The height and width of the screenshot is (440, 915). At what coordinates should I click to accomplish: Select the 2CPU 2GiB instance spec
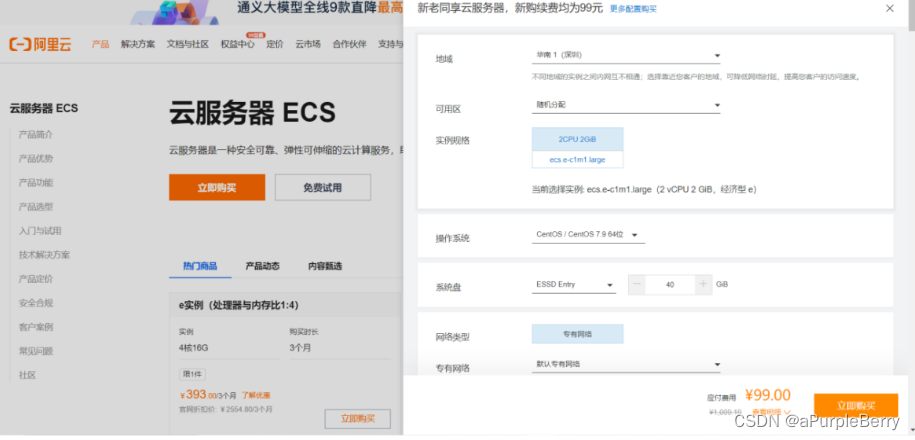[x=577, y=139]
